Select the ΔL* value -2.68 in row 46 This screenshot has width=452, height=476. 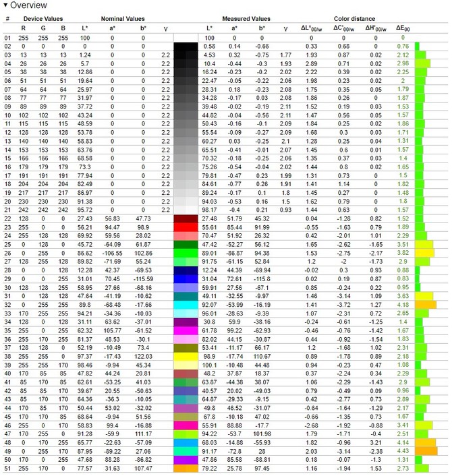312,425
